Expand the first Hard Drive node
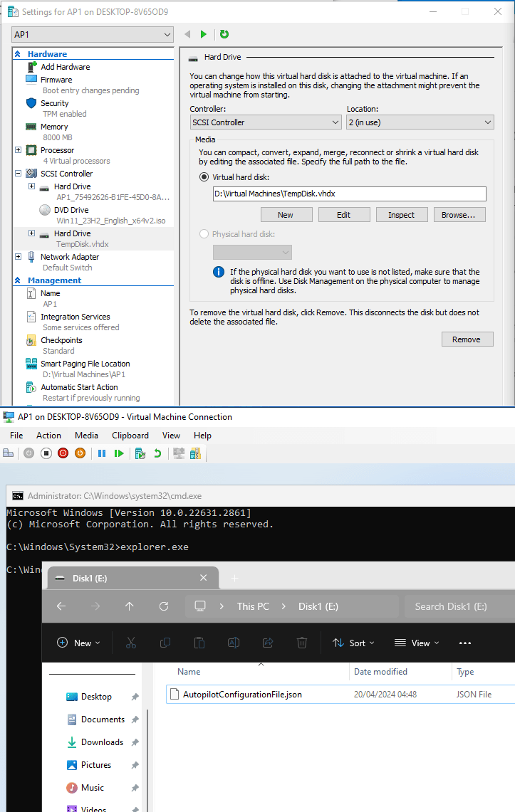The width and height of the screenshot is (515, 812). [x=31, y=186]
